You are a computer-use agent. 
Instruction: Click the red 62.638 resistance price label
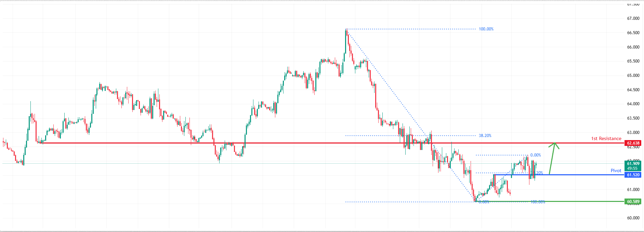point(633,143)
